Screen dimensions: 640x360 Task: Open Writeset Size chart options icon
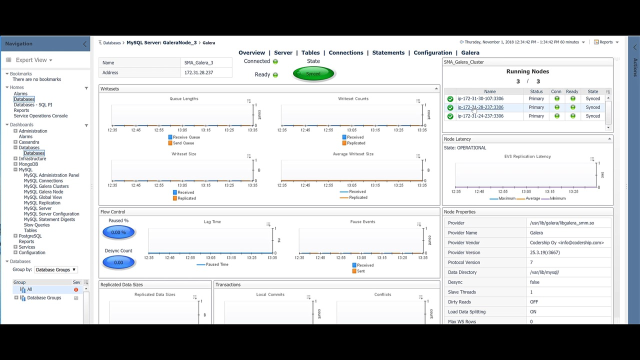tap(249, 156)
